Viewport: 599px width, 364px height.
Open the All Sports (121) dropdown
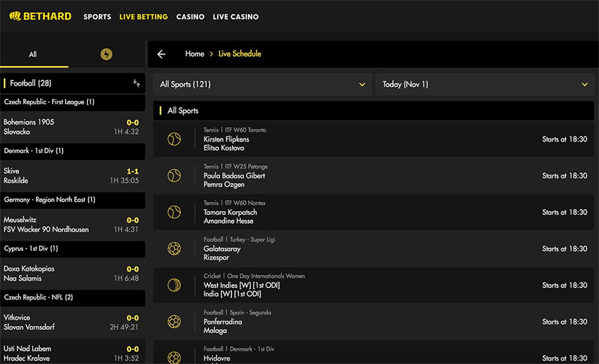(262, 84)
